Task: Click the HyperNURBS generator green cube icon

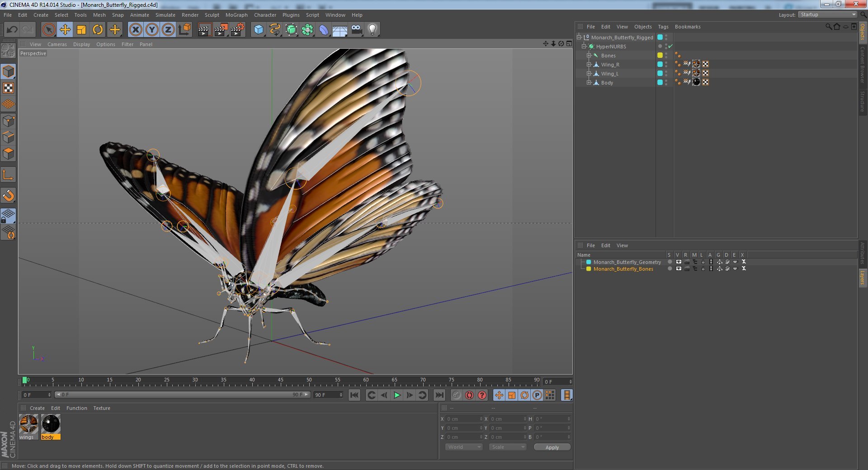Action: point(292,30)
